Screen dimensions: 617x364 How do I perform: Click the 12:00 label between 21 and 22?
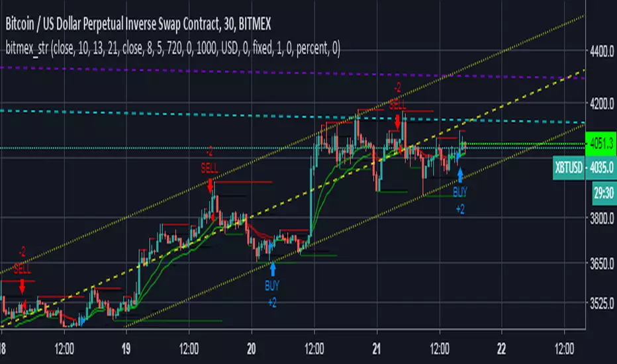(440, 349)
